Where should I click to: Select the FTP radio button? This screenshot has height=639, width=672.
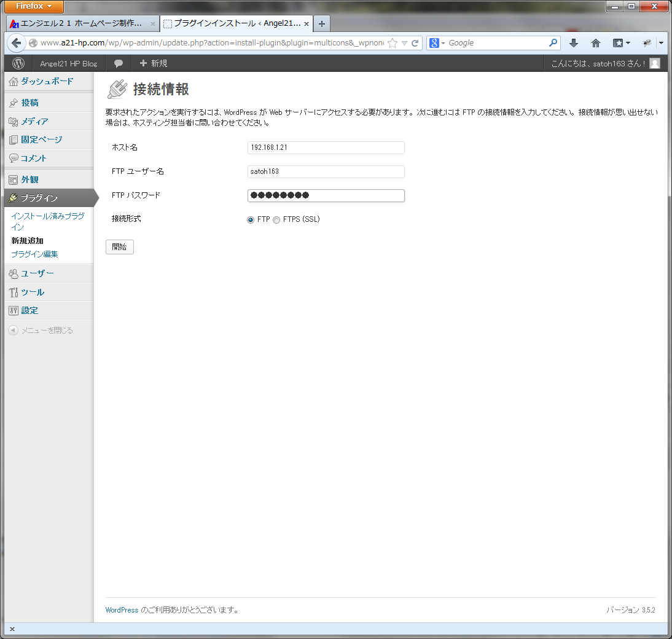tap(251, 220)
